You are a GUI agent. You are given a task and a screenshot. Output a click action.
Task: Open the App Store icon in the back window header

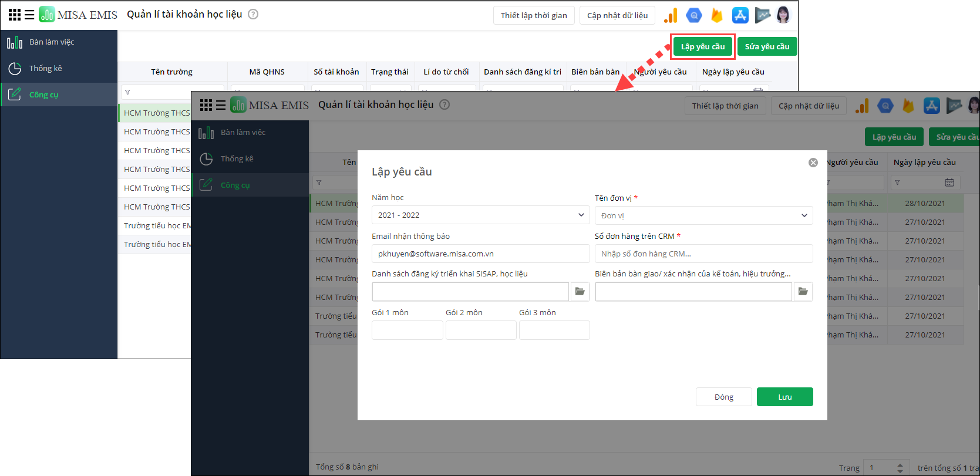pos(740,15)
